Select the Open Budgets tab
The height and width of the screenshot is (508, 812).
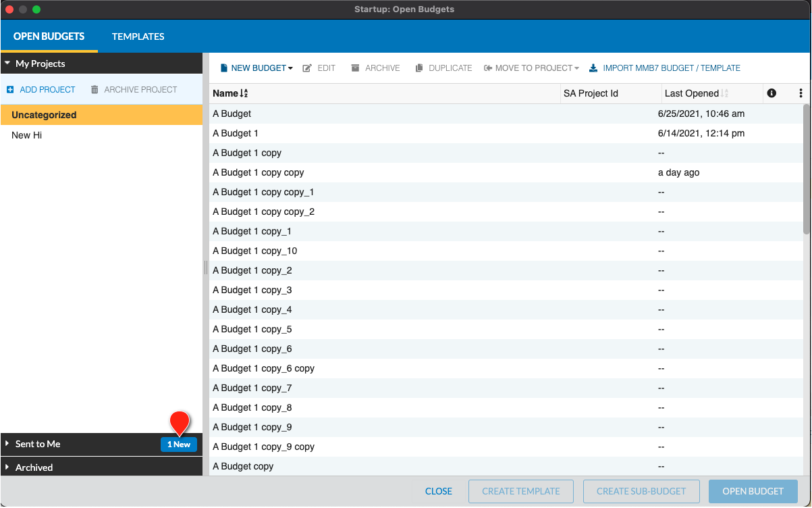click(49, 36)
